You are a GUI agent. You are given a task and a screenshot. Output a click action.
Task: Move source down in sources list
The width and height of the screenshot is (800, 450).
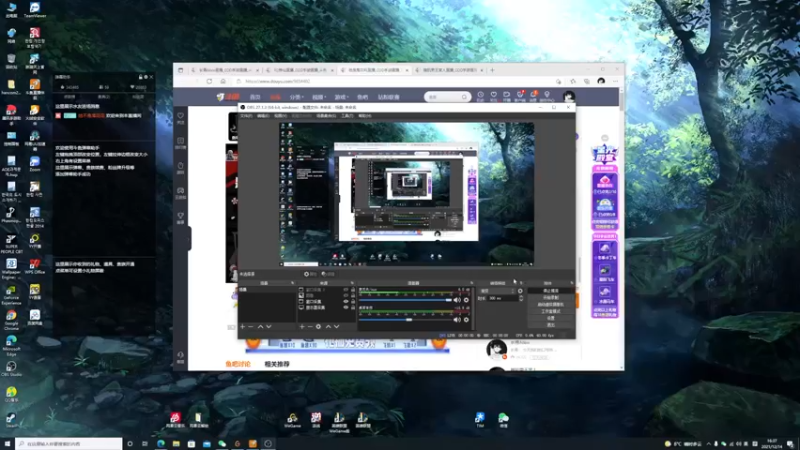point(337,327)
